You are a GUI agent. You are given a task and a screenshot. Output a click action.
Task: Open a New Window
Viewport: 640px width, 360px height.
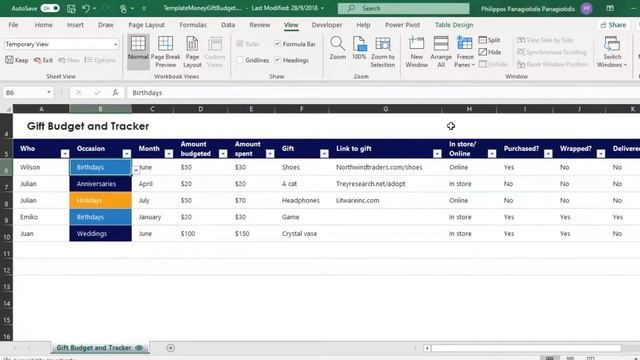pos(416,52)
